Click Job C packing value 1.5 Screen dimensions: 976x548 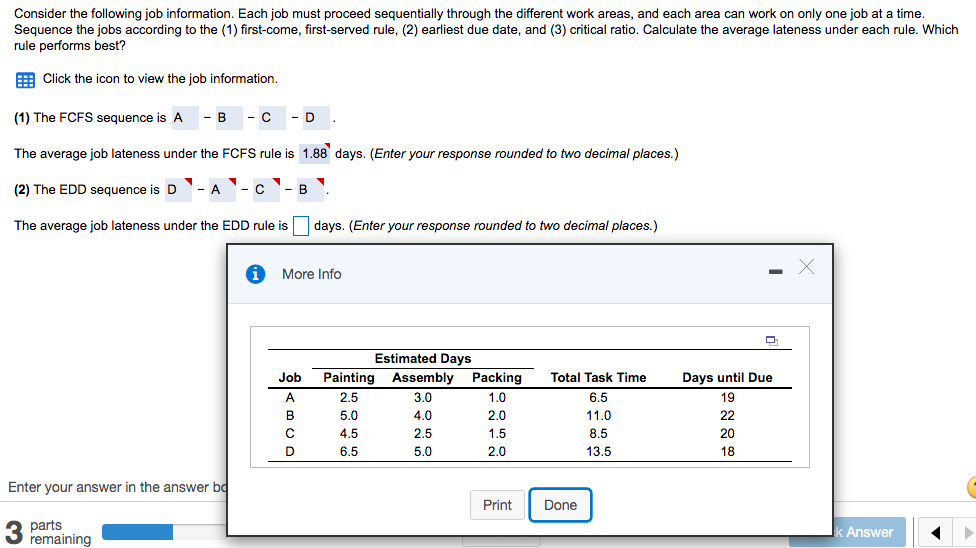coord(497,433)
